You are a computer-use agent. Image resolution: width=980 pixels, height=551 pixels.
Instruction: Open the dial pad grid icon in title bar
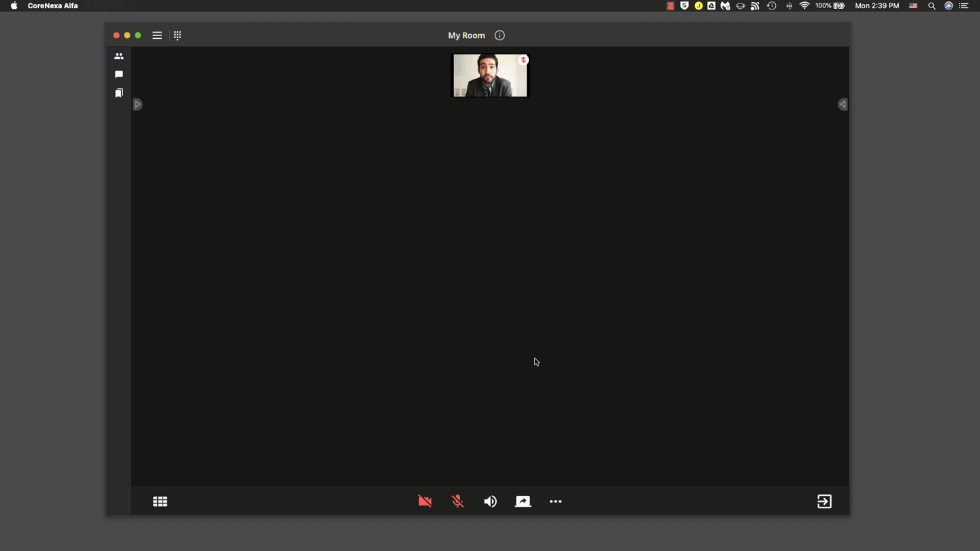pyautogui.click(x=178, y=35)
